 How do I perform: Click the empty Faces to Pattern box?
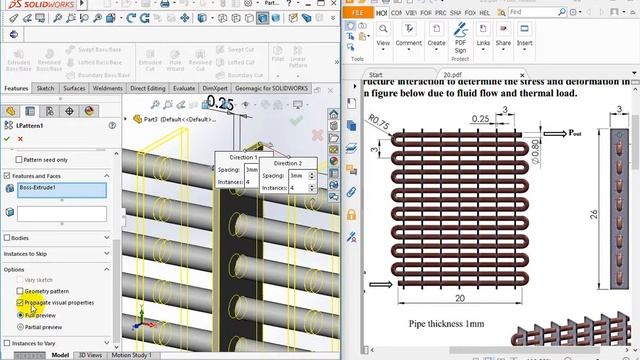tap(62, 214)
